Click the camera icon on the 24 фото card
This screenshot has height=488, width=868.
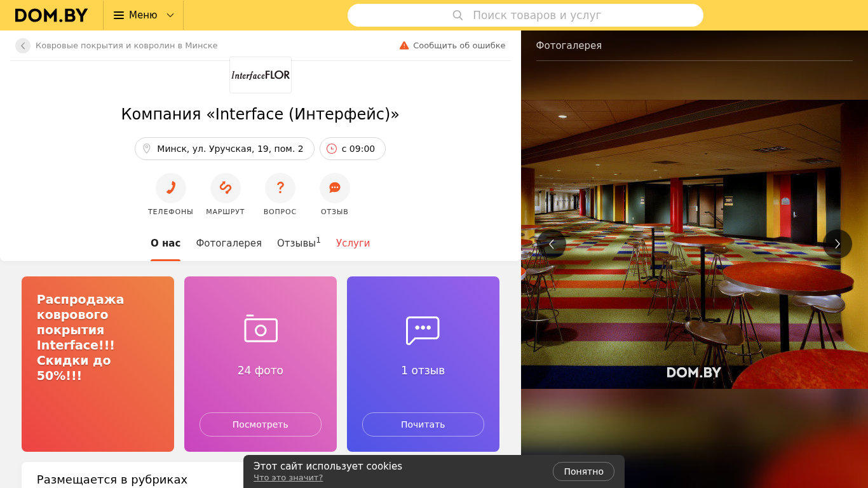click(x=261, y=329)
